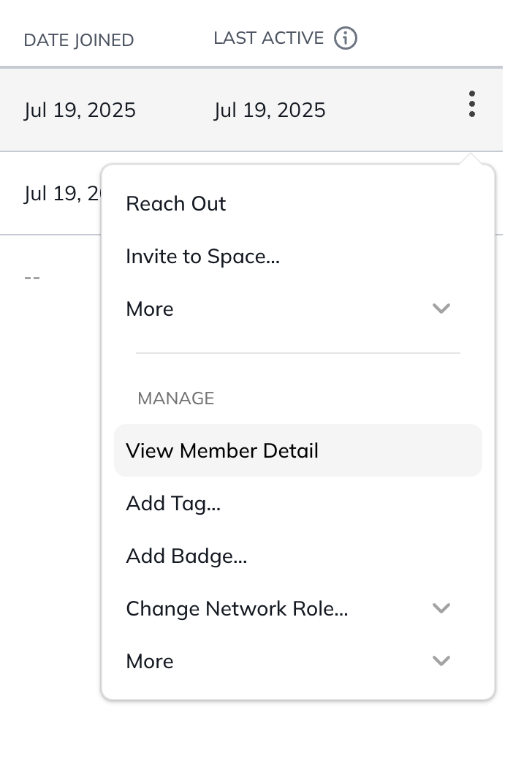Screen dimensions: 532x772
Task: Sort by the Date Joined column header
Action: [x=79, y=40]
